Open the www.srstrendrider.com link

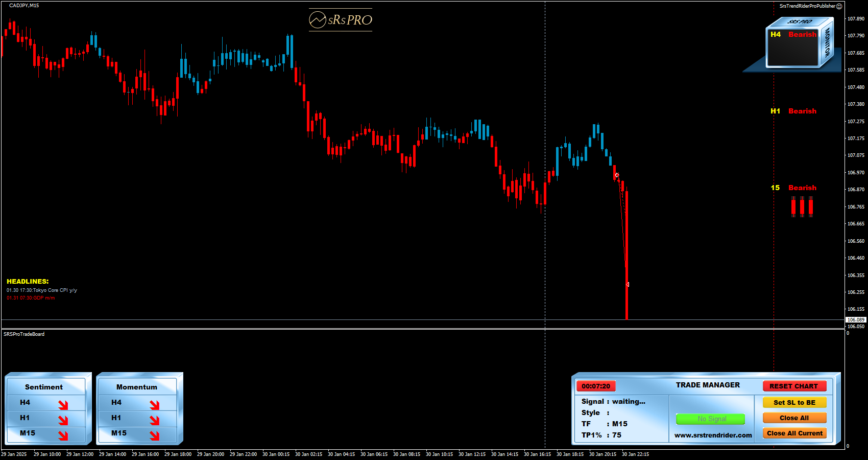[x=713, y=435]
